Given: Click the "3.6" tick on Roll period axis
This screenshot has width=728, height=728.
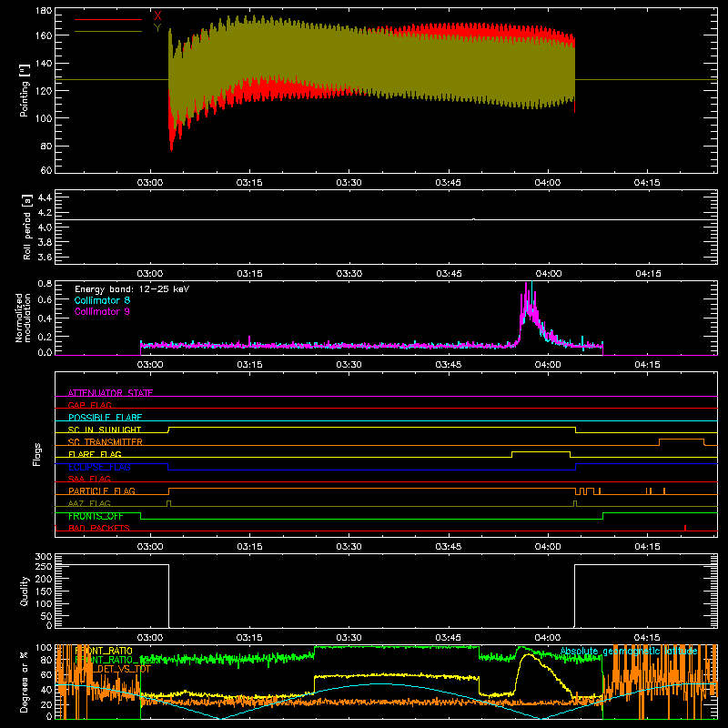Looking at the screenshot, I should [45, 257].
